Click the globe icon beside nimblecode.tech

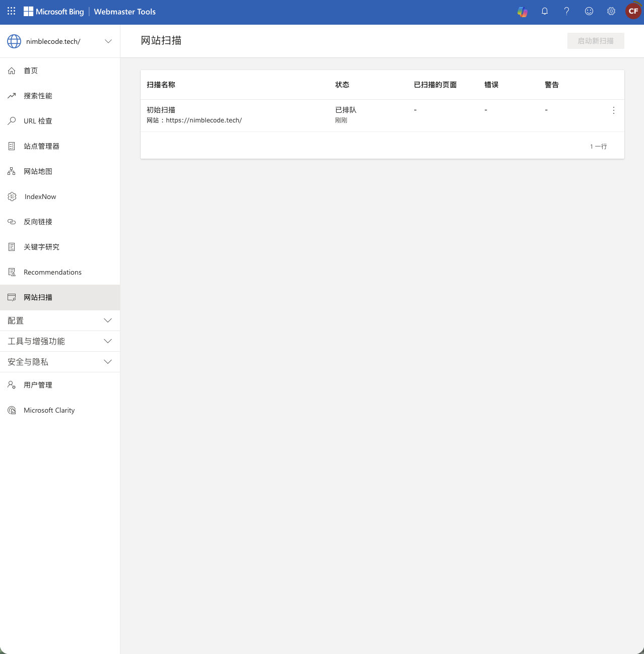tap(14, 41)
